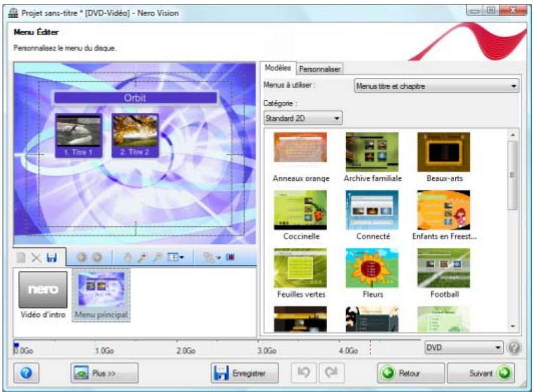This screenshot has width=534, height=392.
Task: Select the Menu principal thumbnail
Action: coord(101,295)
